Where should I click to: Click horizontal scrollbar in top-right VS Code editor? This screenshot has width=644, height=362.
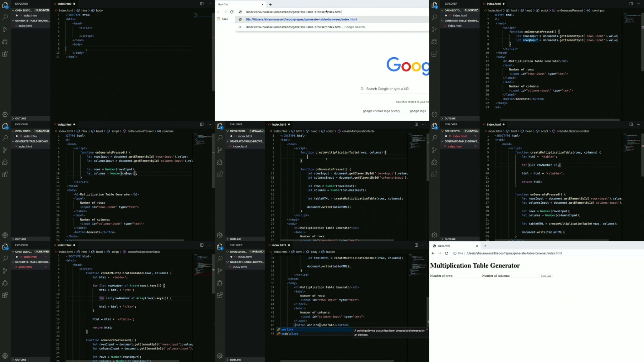(560, 120)
